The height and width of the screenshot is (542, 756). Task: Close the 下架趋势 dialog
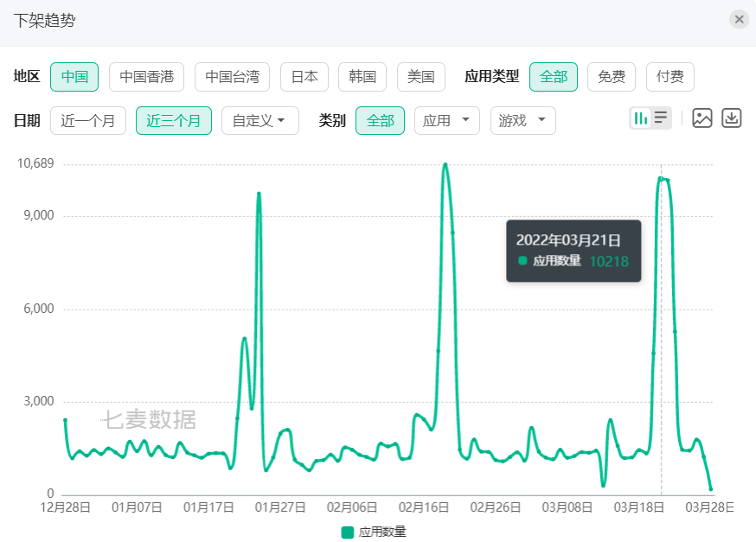pos(739,20)
